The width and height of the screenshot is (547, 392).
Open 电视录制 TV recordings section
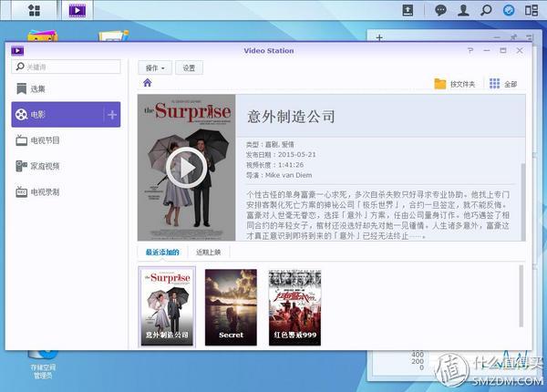44,192
